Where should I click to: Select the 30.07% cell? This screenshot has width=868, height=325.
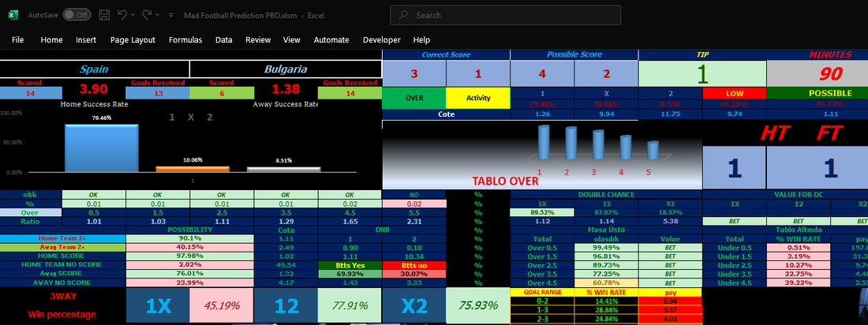tap(414, 274)
